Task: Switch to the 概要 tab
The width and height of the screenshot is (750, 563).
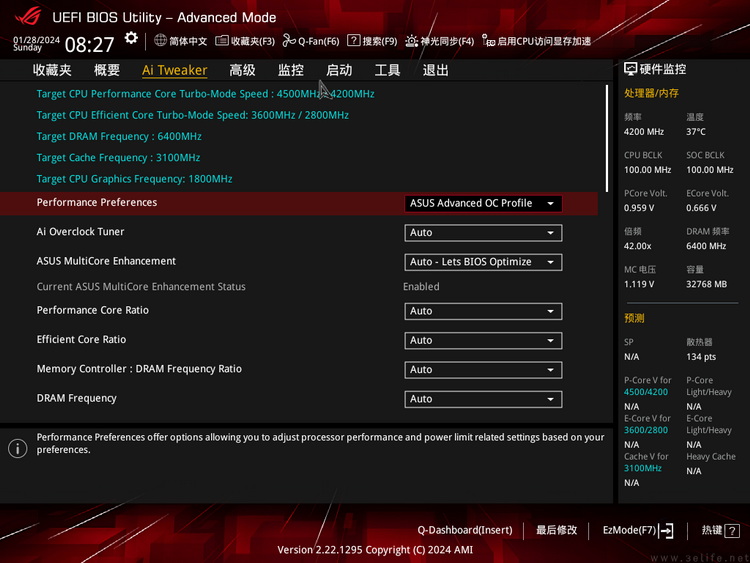Action: 107,70
